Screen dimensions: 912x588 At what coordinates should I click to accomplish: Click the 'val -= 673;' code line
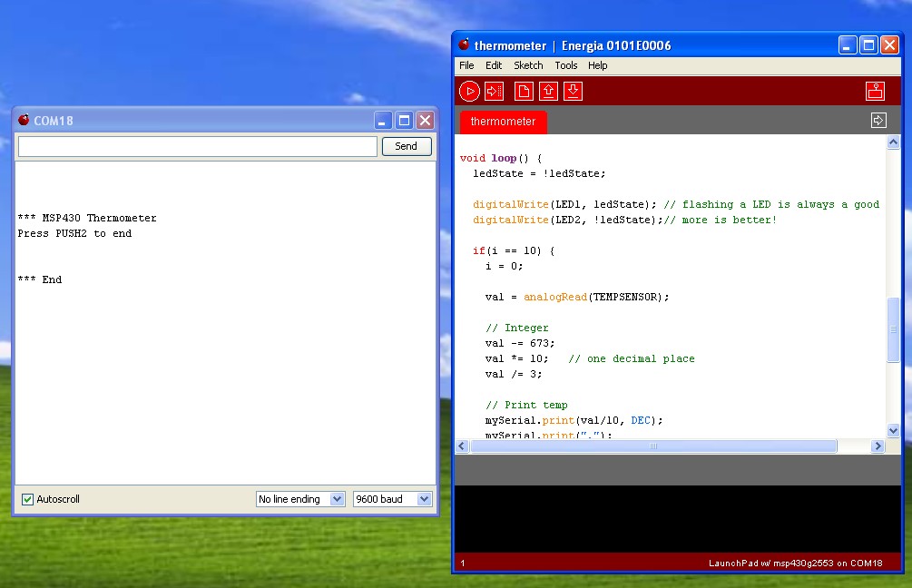(520, 343)
